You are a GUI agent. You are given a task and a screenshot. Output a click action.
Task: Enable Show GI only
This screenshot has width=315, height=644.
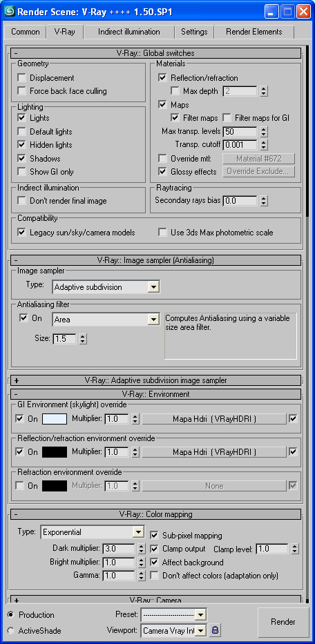pyautogui.click(x=21, y=172)
